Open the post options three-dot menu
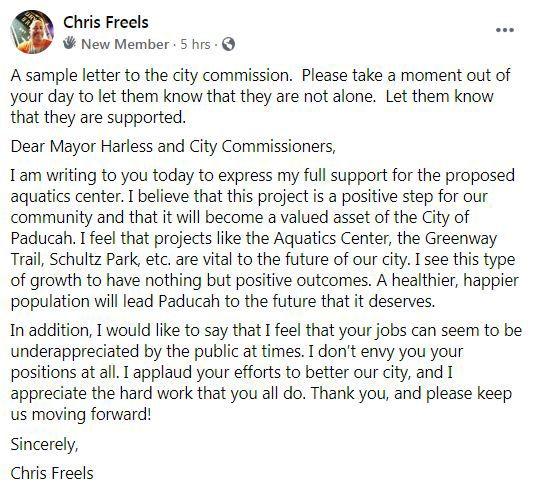 click(505, 30)
